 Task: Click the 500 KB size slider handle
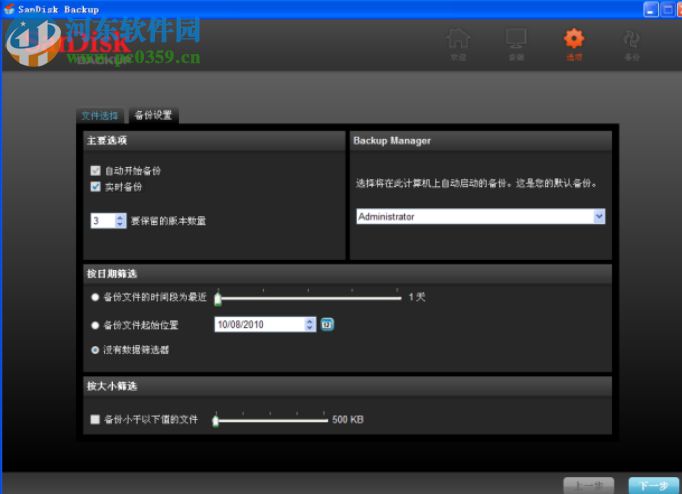[x=215, y=421]
